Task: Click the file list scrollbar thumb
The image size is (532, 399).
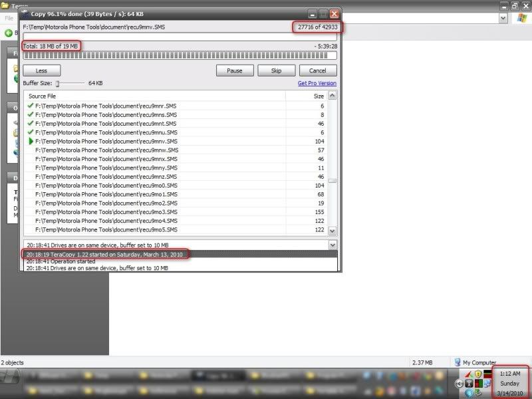Action: 332,181
